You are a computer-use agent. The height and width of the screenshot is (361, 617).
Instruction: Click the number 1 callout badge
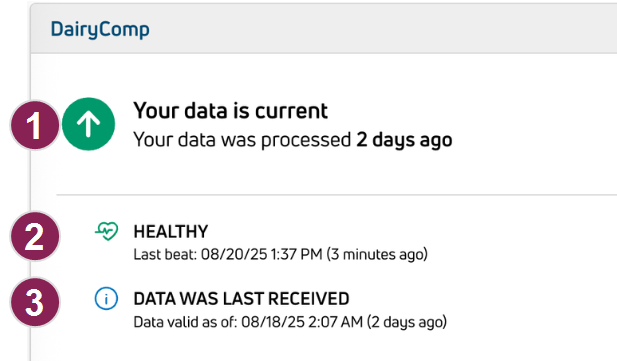(35, 125)
